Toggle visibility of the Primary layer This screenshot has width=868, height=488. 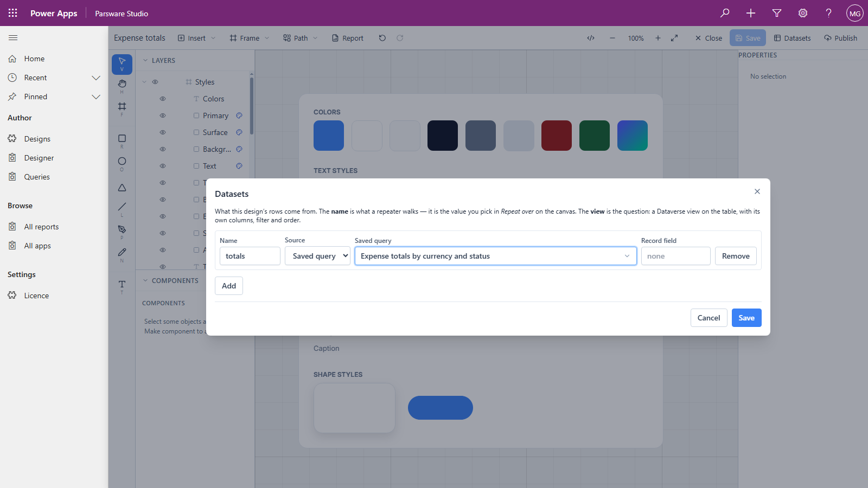coord(163,116)
